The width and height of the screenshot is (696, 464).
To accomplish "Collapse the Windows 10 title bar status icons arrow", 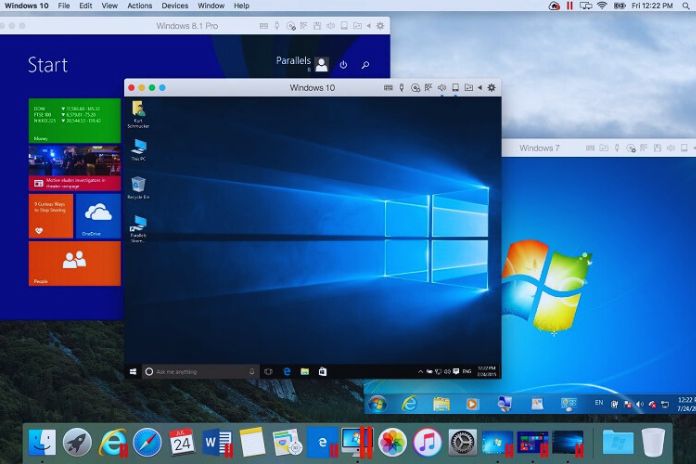I will pyautogui.click(x=480, y=88).
